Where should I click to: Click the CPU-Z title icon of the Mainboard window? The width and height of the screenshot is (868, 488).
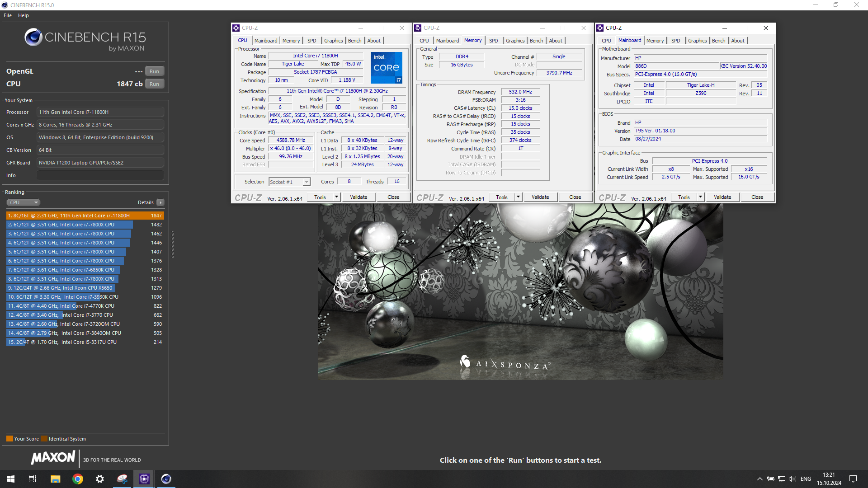(x=600, y=28)
